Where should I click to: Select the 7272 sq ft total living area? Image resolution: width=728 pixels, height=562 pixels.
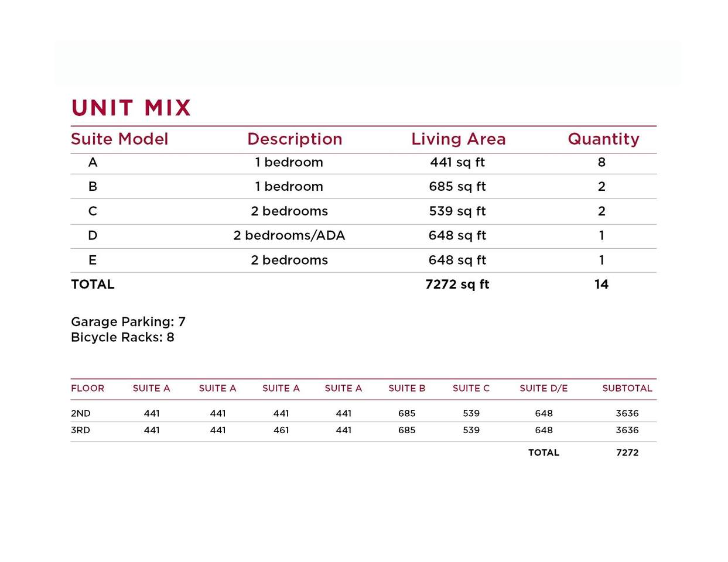click(457, 285)
